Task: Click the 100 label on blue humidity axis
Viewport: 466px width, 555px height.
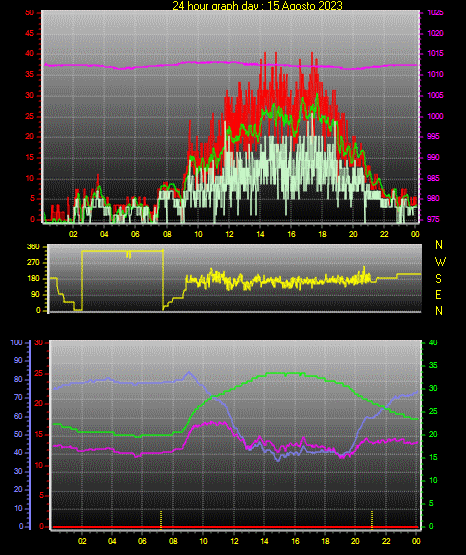Action: click(17, 343)
